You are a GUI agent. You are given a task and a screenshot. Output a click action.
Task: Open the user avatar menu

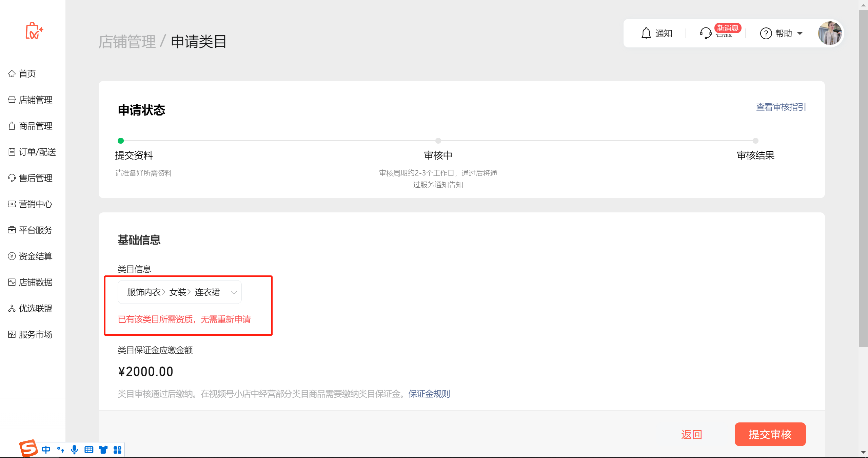coord(829,33)
